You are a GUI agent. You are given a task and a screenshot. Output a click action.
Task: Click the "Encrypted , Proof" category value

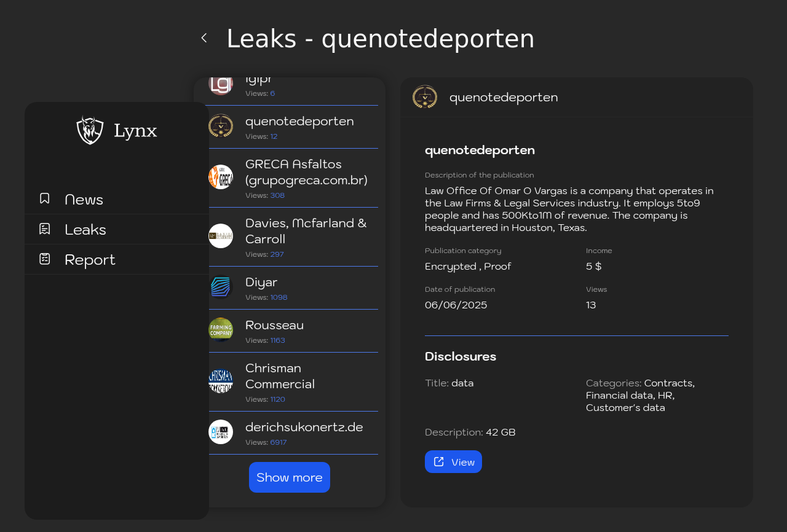click(x=468, y=266)
